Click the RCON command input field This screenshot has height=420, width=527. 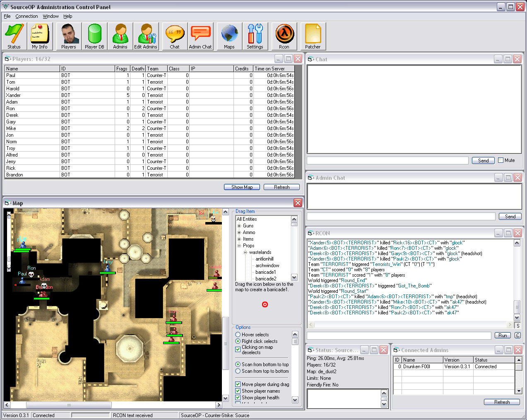coord(399,336)
